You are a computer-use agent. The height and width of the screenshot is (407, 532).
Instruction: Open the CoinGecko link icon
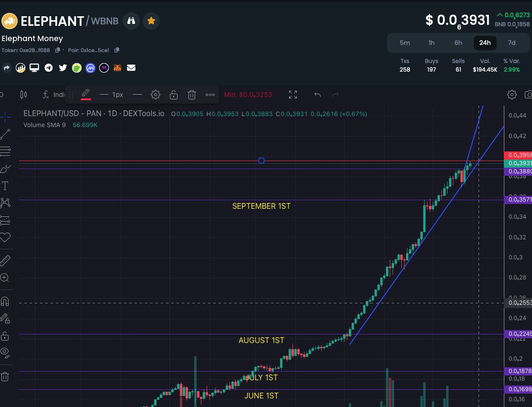[77, 68]
